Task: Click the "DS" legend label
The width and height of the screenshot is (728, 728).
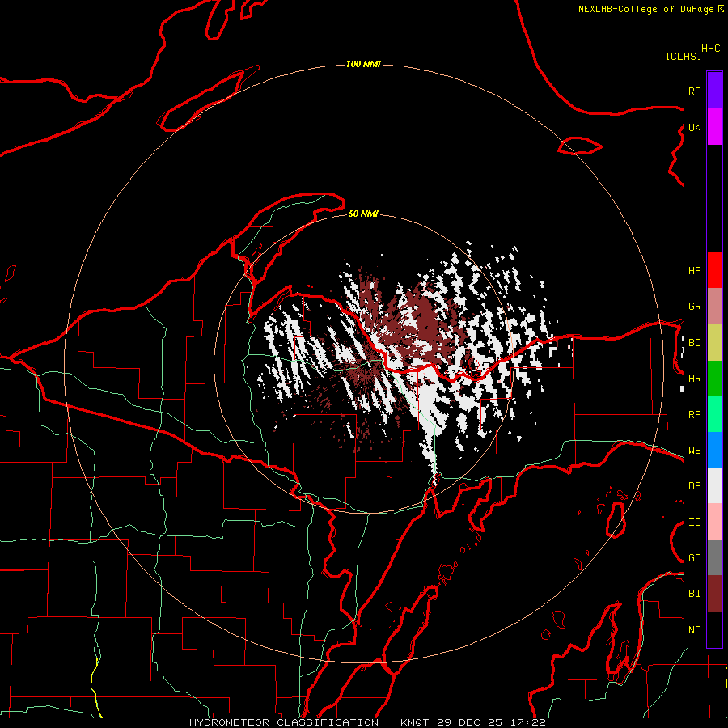Action: pyautogui.click(x=694, y=486)
